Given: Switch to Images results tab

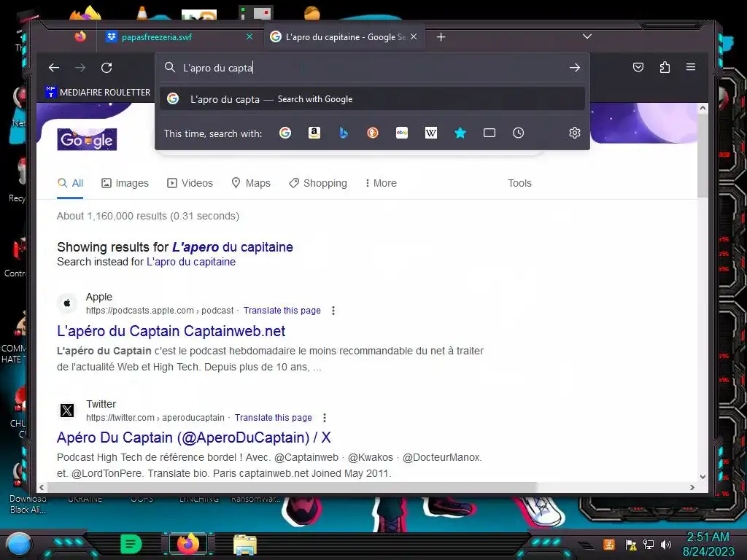Looking at the screenshot, I should point(125,183).
